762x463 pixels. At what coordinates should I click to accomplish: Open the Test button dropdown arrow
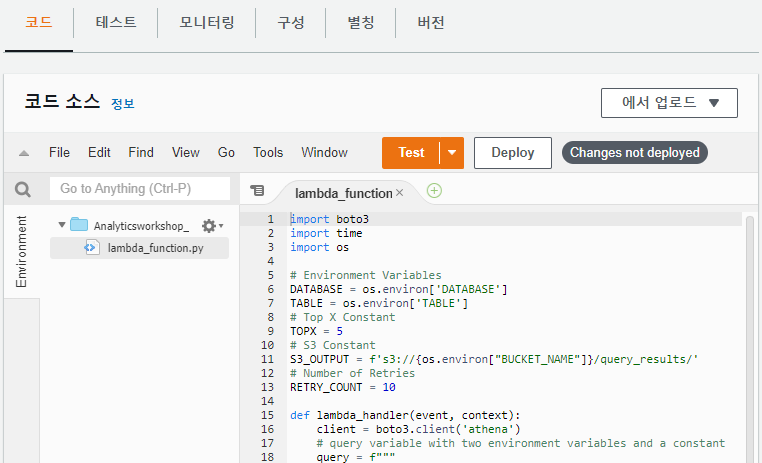click(x=452, y=153)
